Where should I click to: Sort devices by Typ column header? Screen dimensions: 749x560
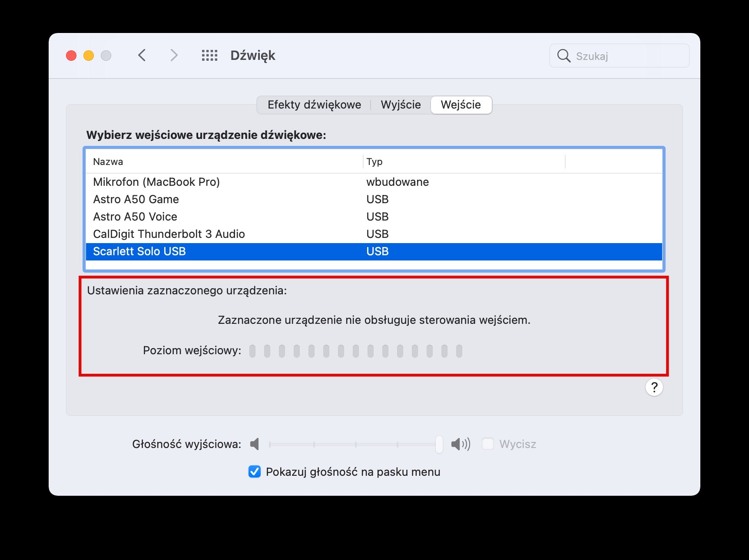pos(464,161)
